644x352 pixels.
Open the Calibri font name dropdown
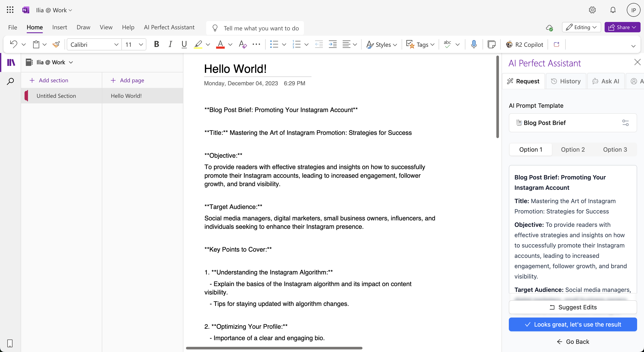pyautogui.click(x=116, y=45)
